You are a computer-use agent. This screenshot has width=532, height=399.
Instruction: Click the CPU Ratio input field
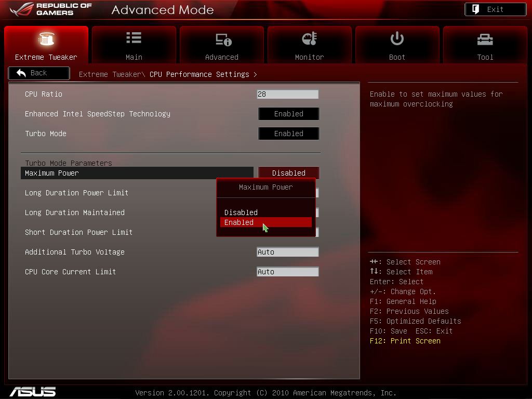click(x=287, y=94)
